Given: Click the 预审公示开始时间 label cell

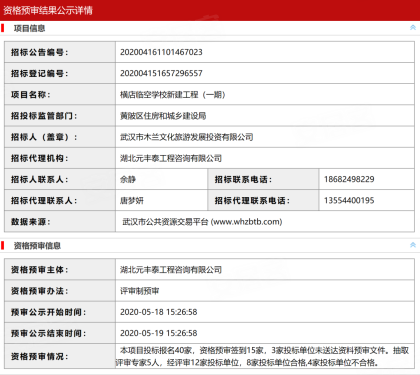Looking at the screenshot, I should pos(60,312).
